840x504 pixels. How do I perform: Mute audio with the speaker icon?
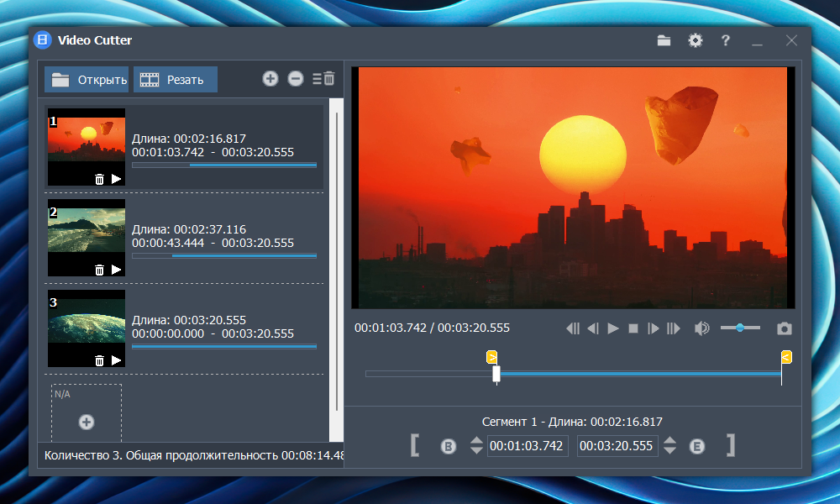701,328
